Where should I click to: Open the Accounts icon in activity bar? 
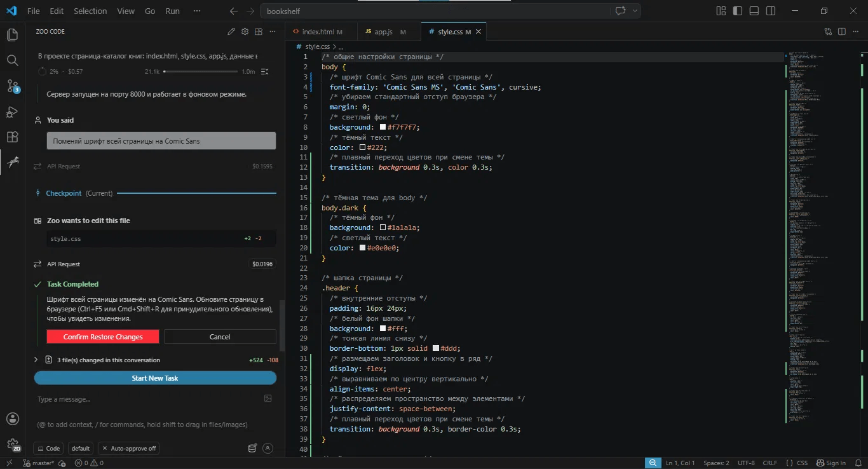[x=12, y=419]
